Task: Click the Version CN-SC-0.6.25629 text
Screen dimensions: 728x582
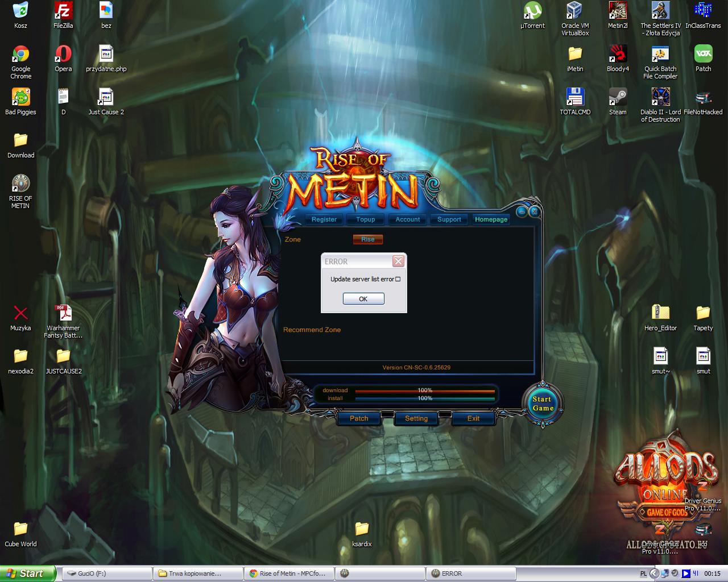Action: pos(416,368)
